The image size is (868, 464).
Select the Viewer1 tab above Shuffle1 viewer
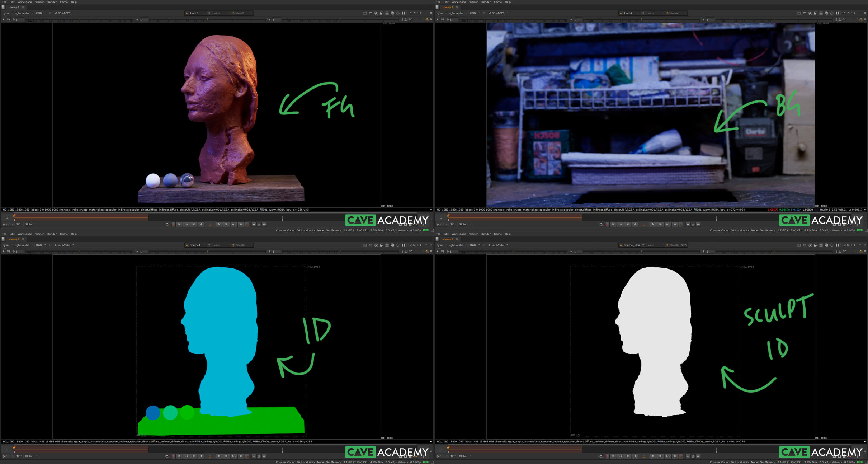pos(14,239)
